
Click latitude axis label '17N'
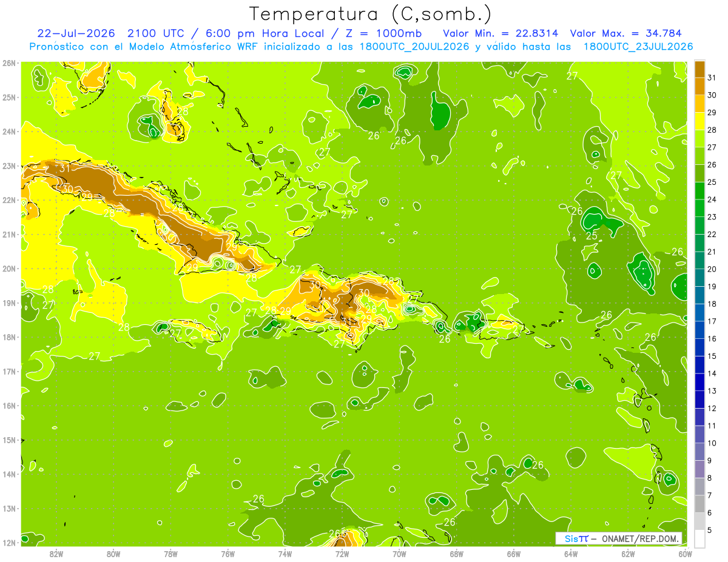(x=9, y=372)
